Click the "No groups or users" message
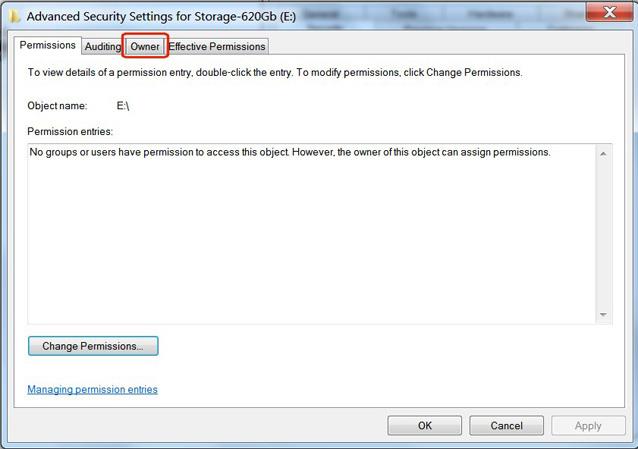Viewport: 638px width, 449px height. point(290,152)
